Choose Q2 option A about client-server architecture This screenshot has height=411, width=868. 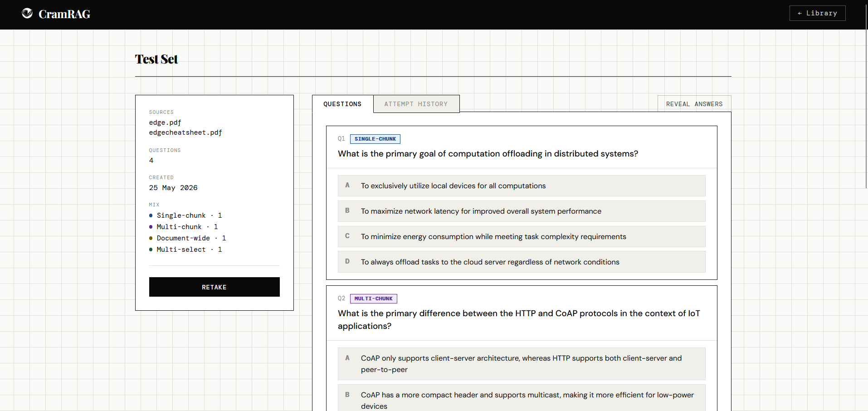click(522, 364)
